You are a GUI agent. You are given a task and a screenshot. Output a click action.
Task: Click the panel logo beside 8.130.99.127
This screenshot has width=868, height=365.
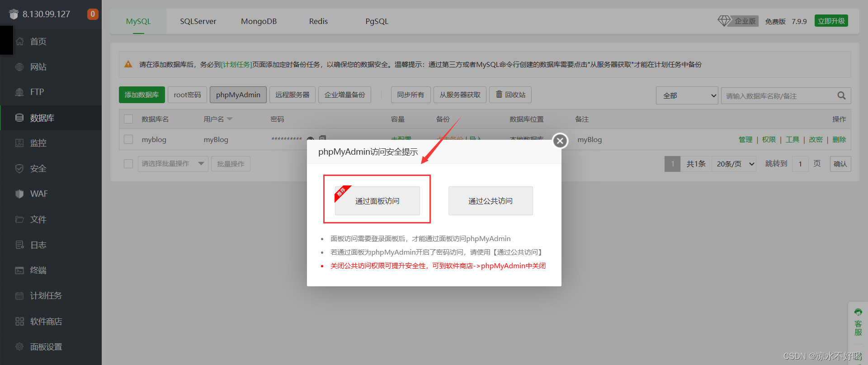14,14
